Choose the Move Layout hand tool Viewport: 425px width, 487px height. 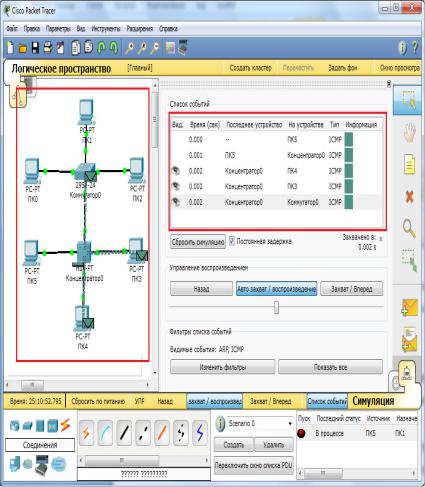pyautogui.click(x=409, y=133)
